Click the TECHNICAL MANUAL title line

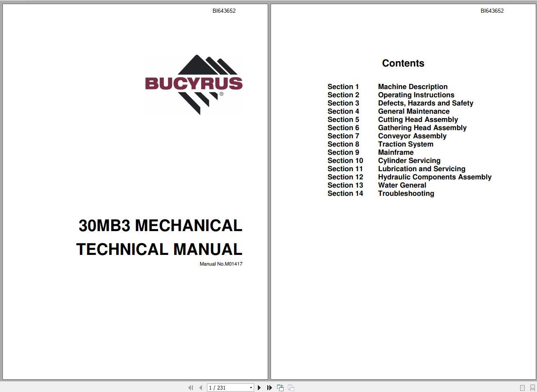(159, 249)
